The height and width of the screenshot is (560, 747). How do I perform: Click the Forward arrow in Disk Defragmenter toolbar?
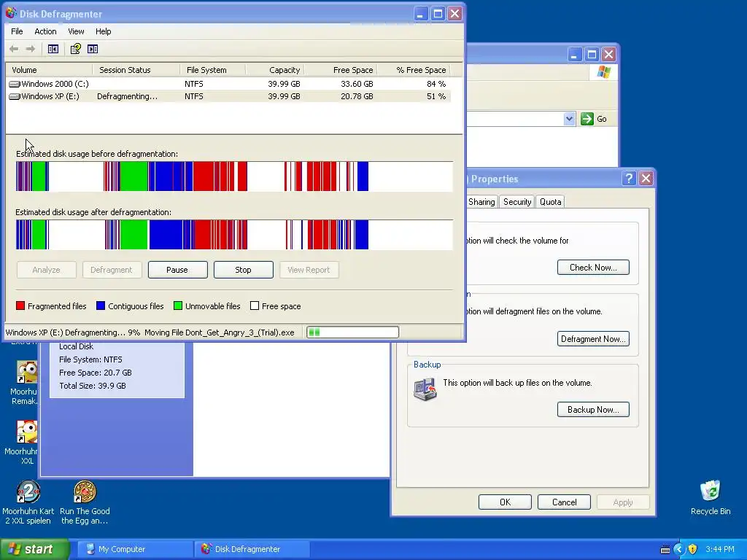(x=31, y=49)
